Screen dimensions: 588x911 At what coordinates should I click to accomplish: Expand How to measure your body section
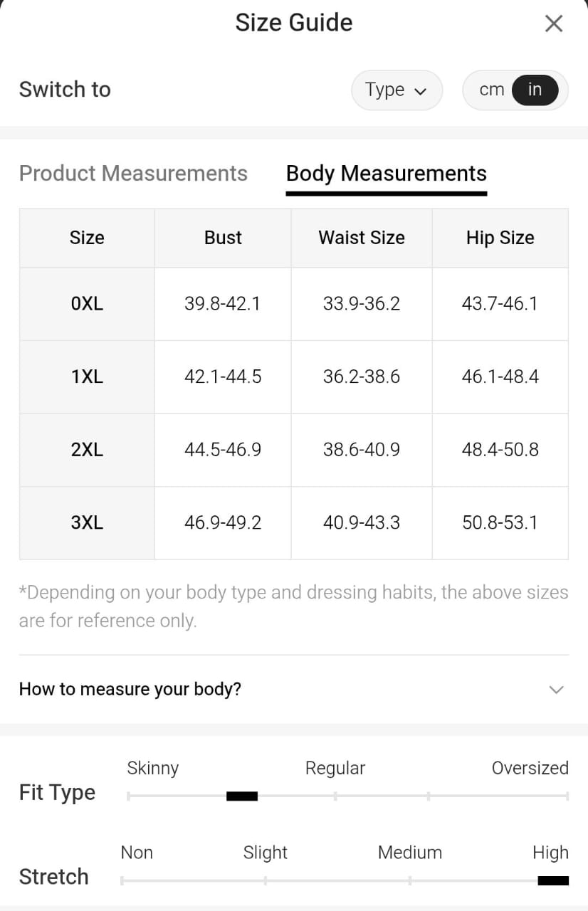click(130, 689)
